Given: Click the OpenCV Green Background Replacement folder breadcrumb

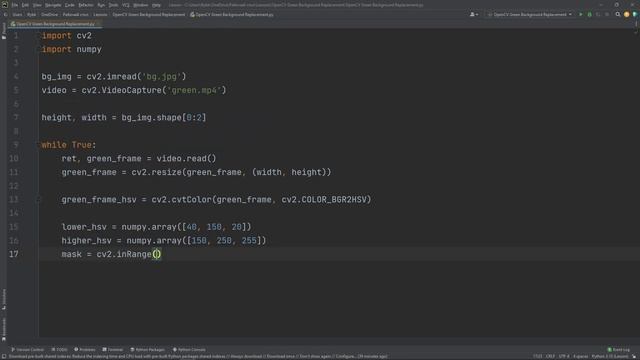Looking at the screenshot, I should [149, 15].
